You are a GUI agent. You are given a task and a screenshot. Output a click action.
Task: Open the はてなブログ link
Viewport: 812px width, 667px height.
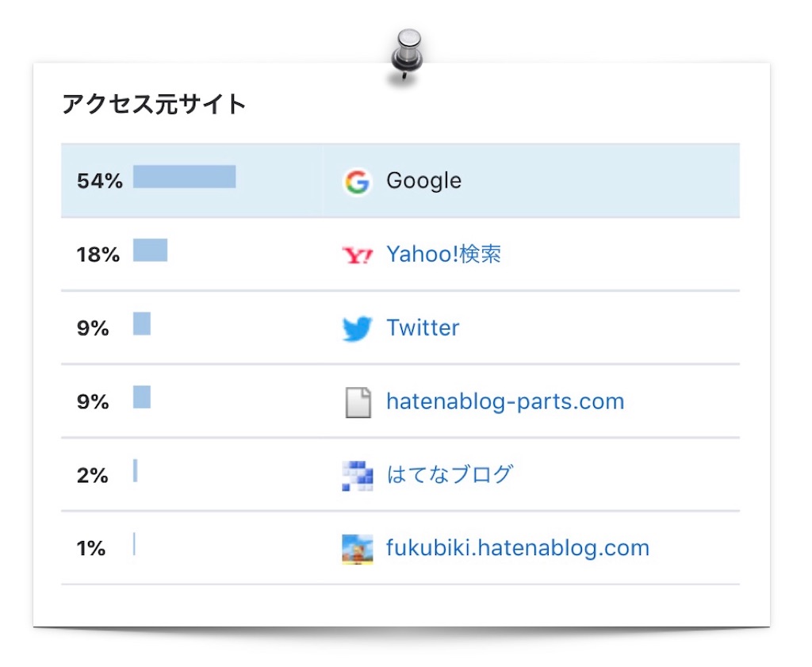[x=450, y=474]
